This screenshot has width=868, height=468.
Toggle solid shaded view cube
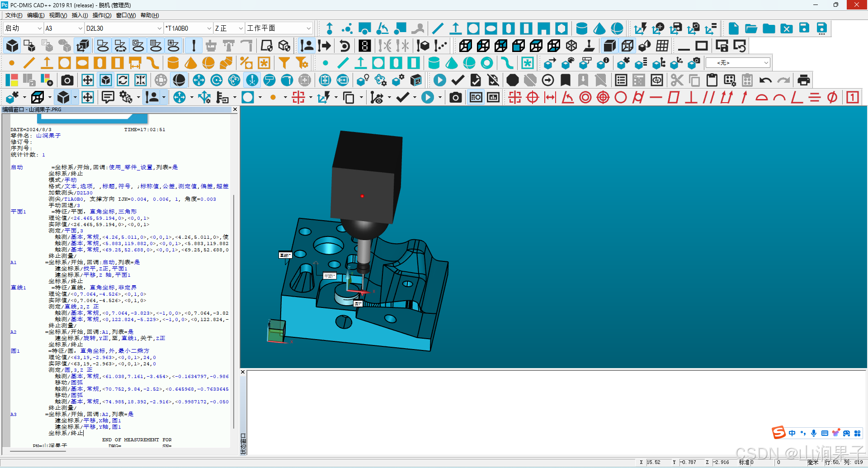pos(610,46)
